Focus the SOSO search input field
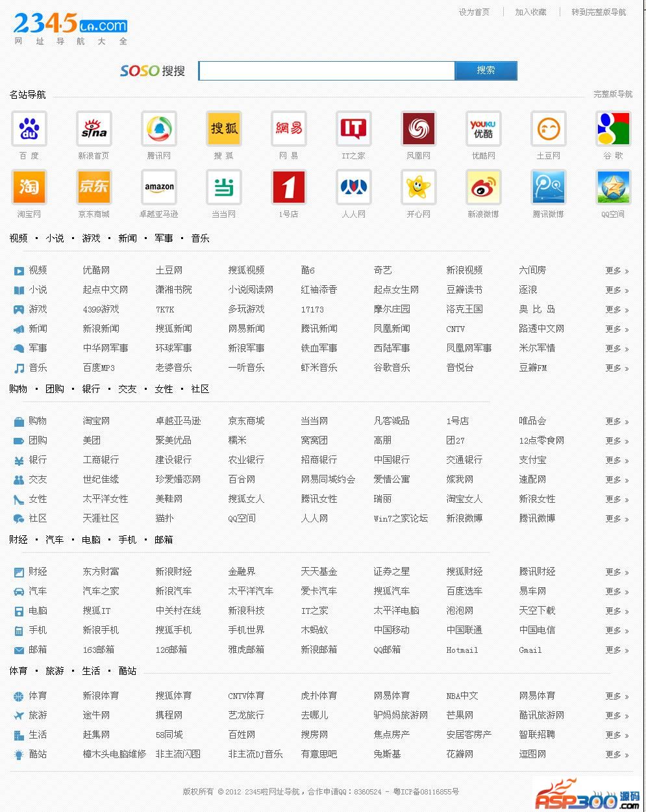The image size is (646, 812). [326, 70]
